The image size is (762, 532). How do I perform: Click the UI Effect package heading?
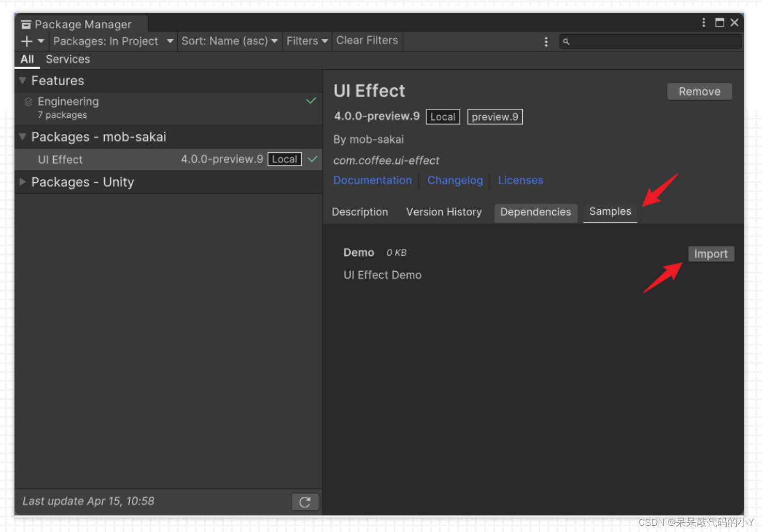(x=369, y=91)
